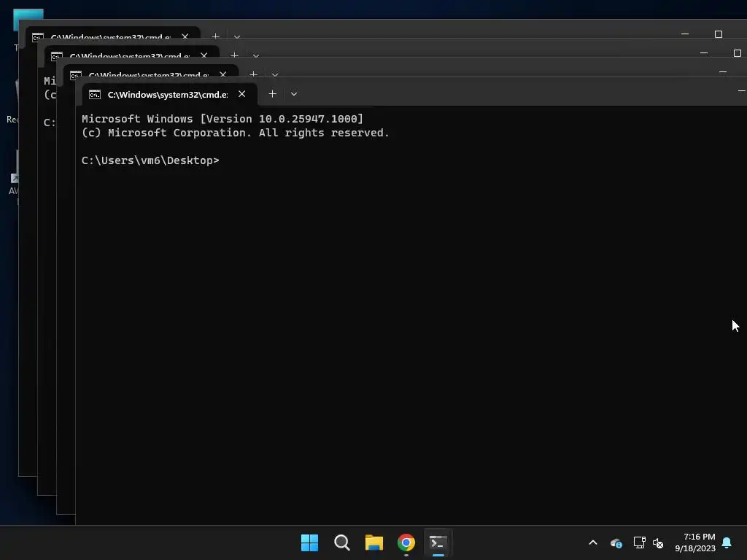Minimize the front terminal window
This screenshot has width=747, height=560.
tap(741, 90)
